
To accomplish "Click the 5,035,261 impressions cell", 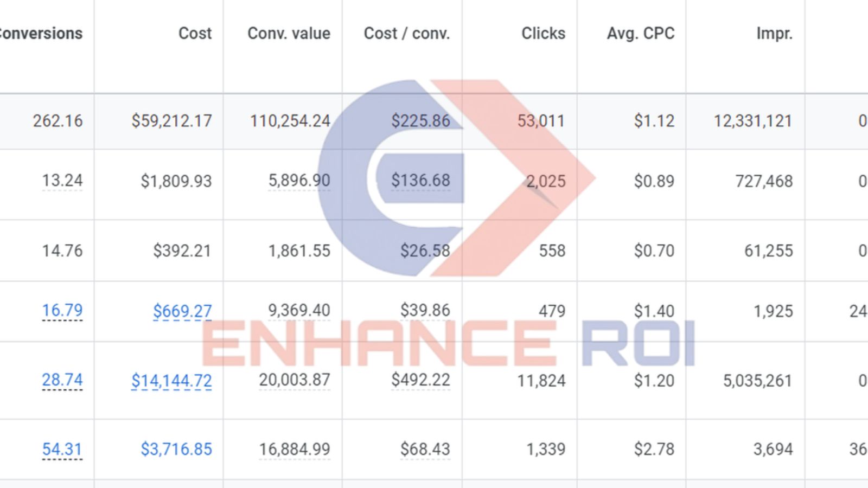I will [758, 381].
